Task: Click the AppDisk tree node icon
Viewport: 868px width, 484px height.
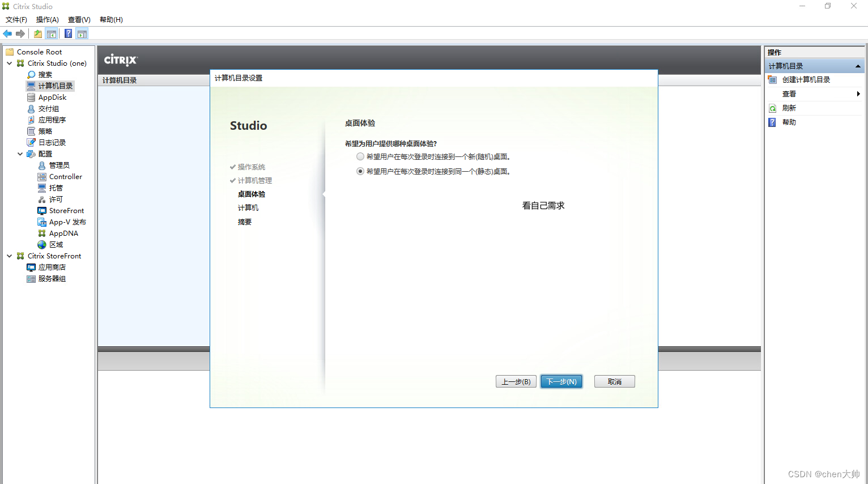Action: 31,97
